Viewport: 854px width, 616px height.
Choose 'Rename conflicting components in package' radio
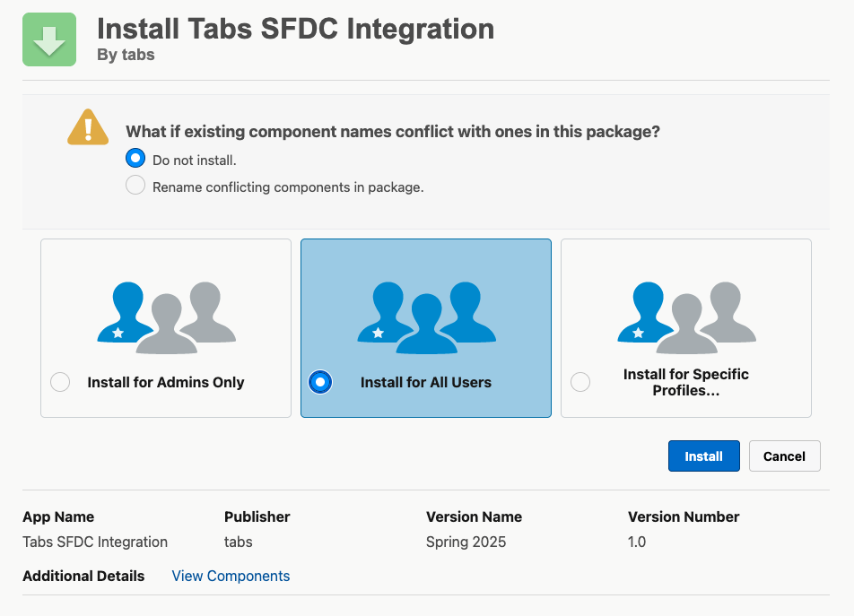click(x=135, y=186)
